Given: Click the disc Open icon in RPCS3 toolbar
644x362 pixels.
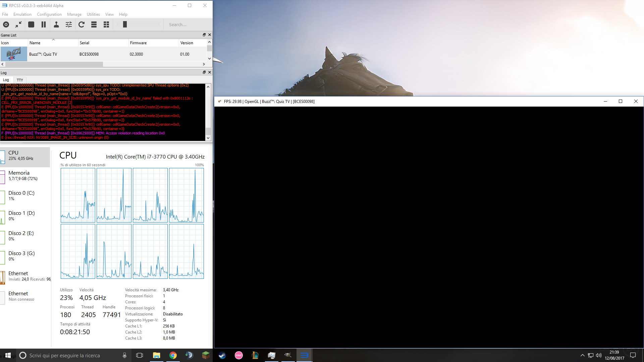Looking at the screenshot, I should pos(6,24).
